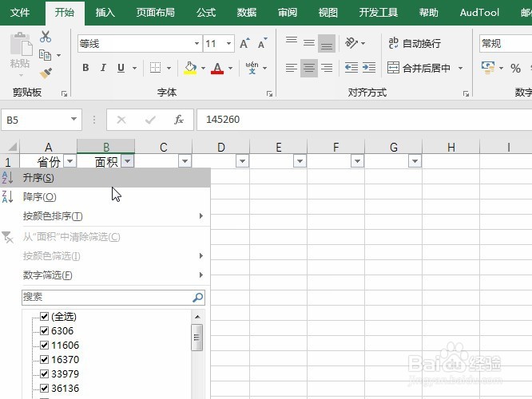
Task: Align text right
Action: click(x=327, y=68)
